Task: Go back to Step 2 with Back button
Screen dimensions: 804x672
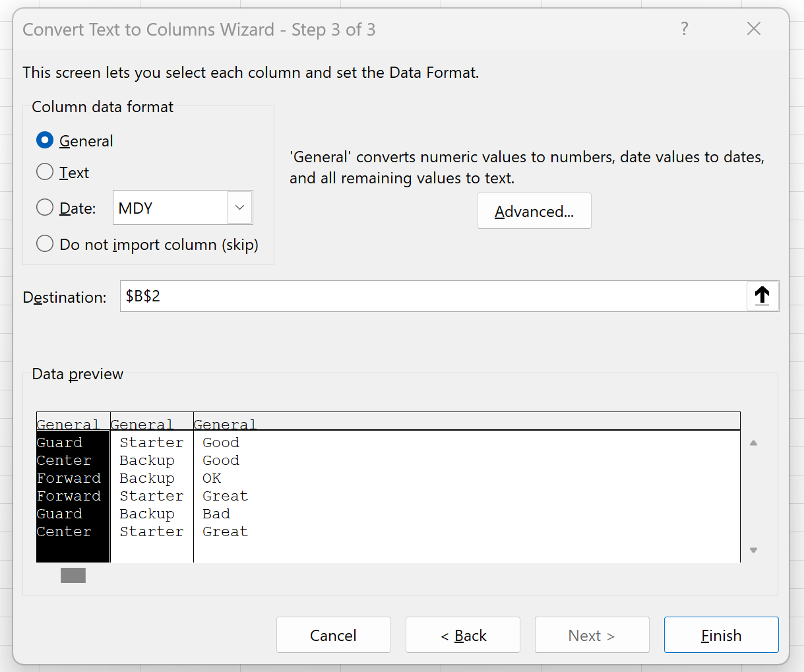Action: pos(462,634)
